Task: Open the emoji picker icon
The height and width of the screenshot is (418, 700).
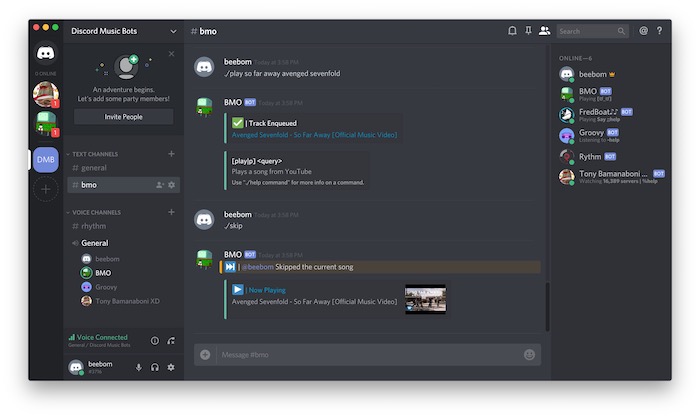Action: (x=529, y=355)
